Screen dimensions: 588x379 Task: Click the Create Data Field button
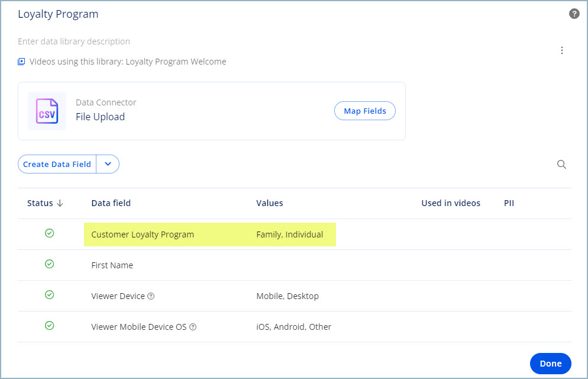[57, 164]
